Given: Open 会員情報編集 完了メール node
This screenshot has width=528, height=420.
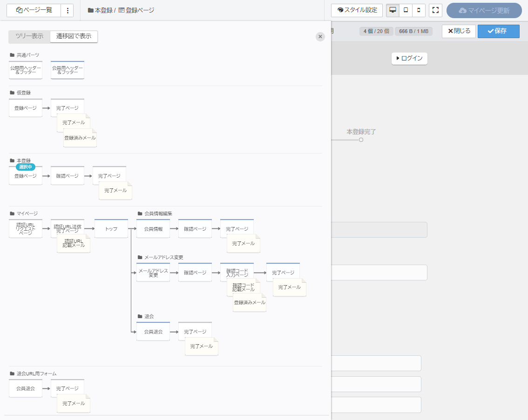Looking at the screenshot, I should [x=243, y=243].
